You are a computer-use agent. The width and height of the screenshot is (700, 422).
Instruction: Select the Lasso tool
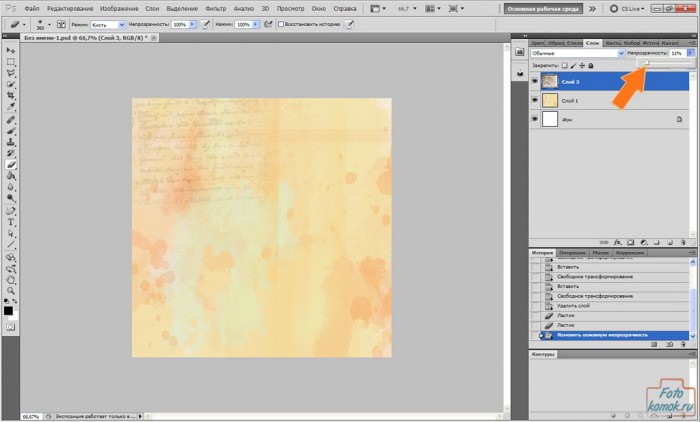pyautogui.click(x=10, y=73)
